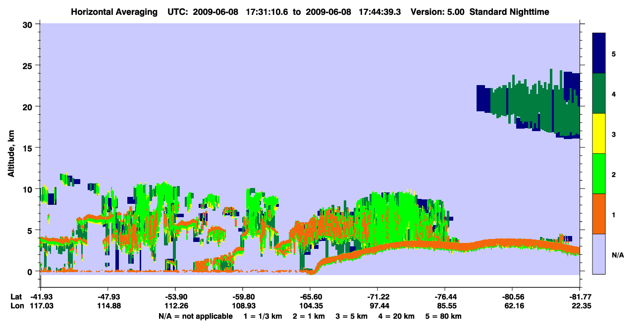Click longitude value 117.03
The width and height of the screenshot is (644, 330).
point(41,306)
